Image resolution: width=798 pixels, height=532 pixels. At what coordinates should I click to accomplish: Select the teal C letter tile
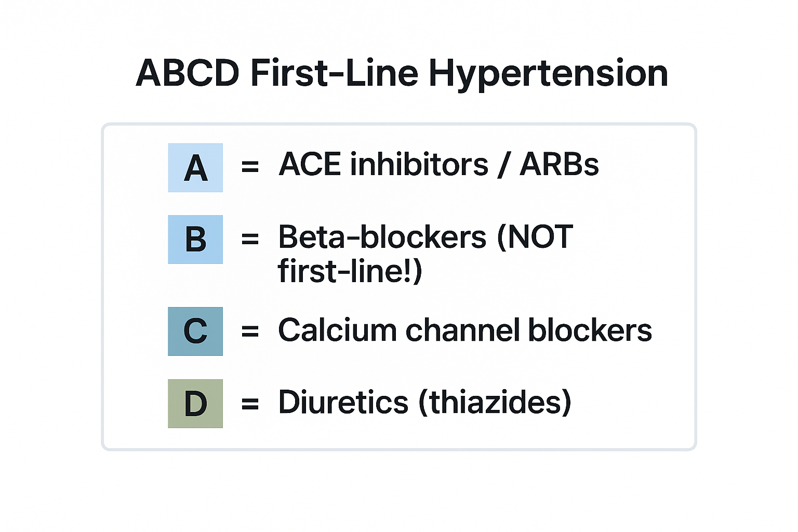(x=195, y=331)
